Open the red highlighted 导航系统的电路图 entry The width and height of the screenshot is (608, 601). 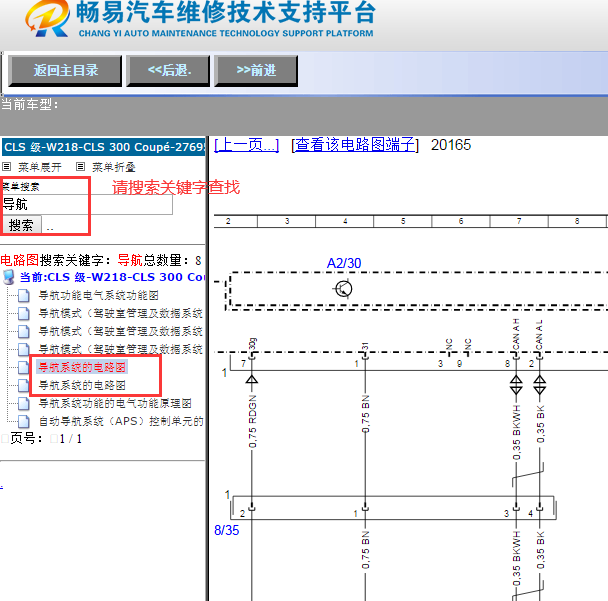pos(82,367)
